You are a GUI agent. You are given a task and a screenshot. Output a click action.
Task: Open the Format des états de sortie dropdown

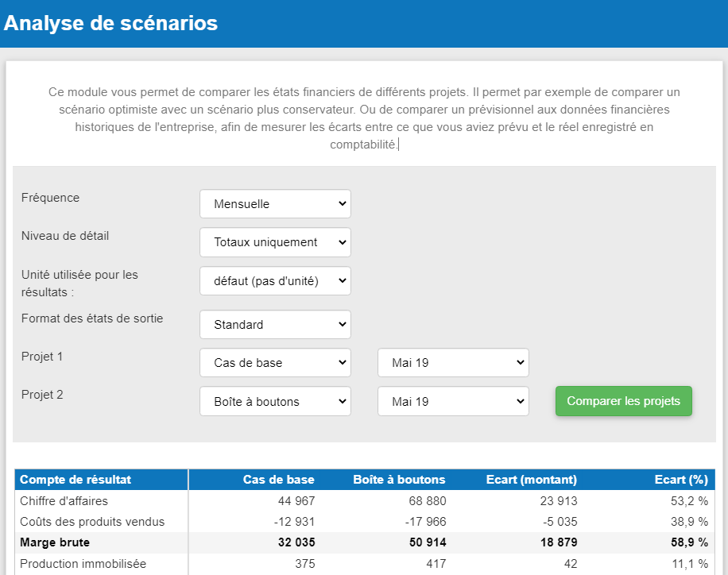click(275, 324)
